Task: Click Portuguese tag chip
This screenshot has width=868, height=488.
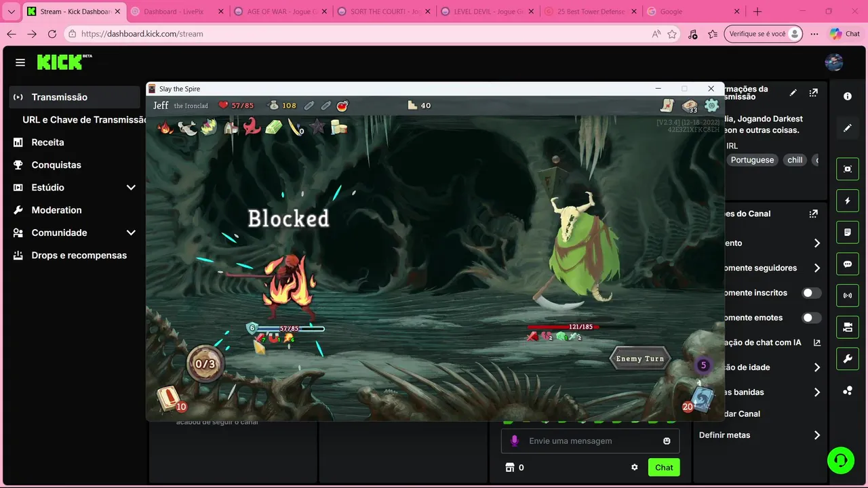Action: [752, 160]
